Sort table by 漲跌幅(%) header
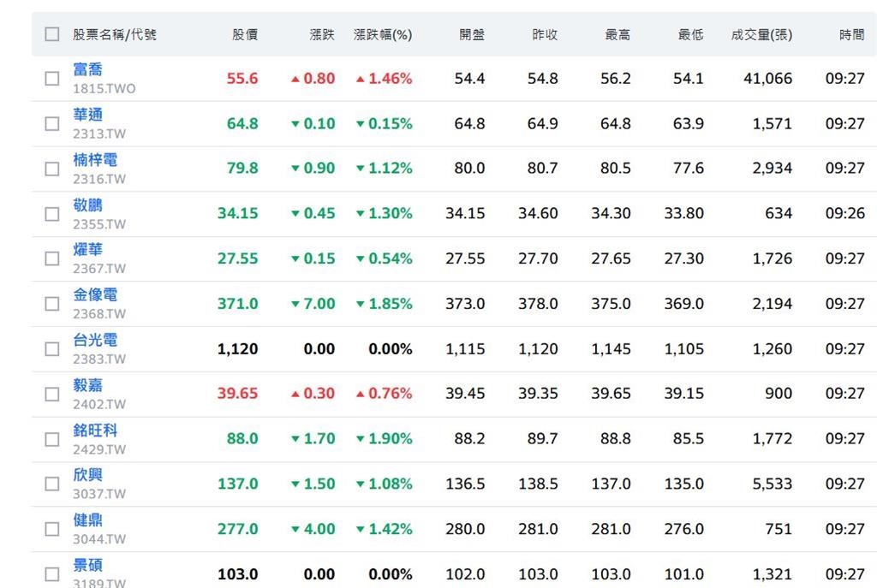Viewport: 877px width, 588px height. [383, 35]
